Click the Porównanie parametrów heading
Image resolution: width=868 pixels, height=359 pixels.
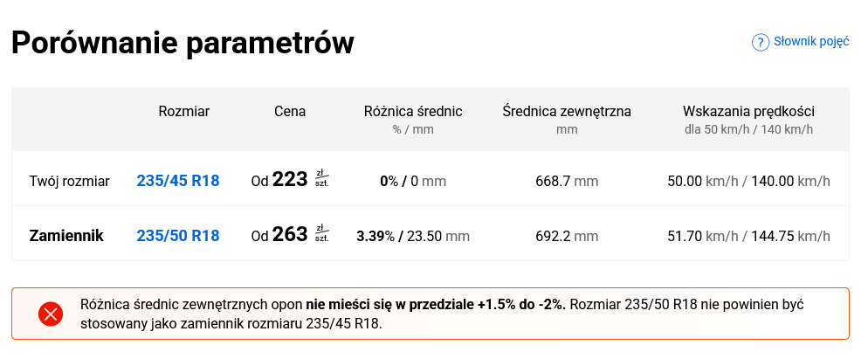point(183,43)
